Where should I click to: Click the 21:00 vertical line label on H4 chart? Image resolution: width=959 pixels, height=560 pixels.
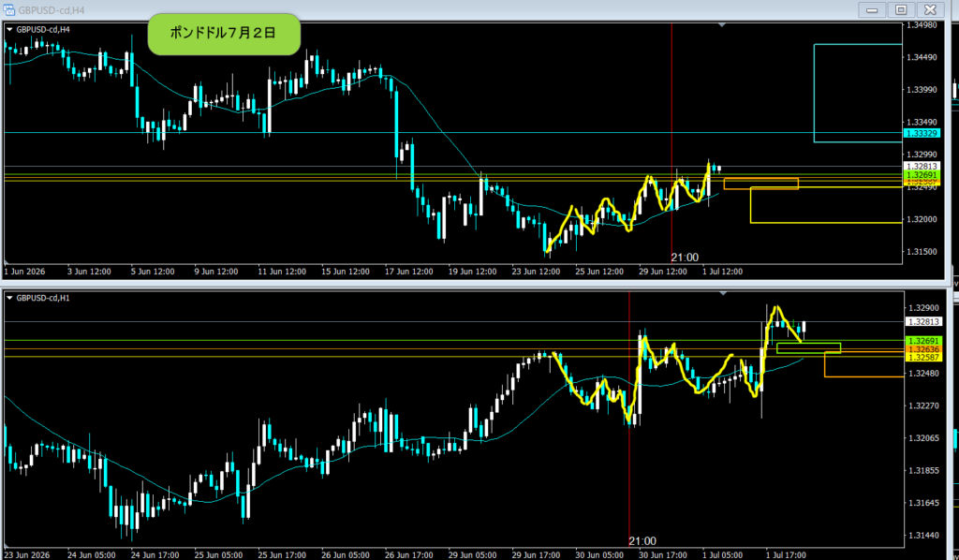coord(685,258)
